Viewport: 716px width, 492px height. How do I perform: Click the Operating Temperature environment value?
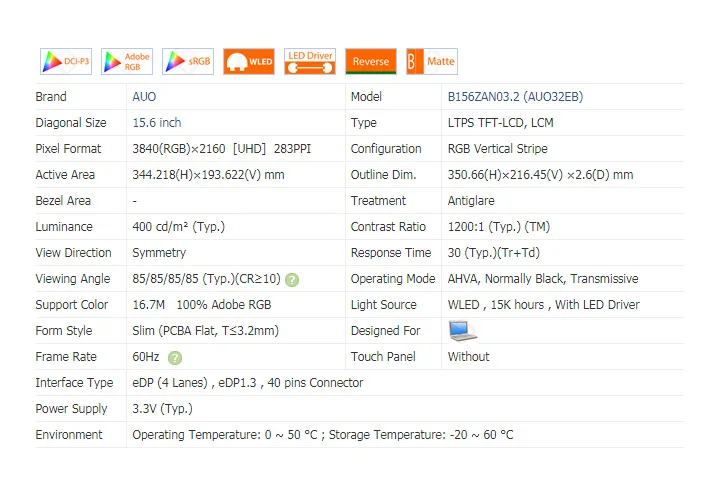coord(323,435)
